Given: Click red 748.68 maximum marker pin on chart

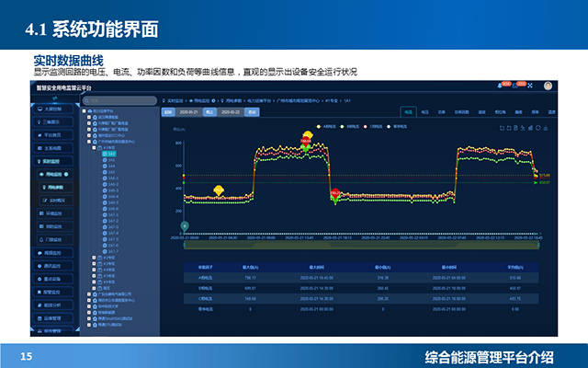Looking at the screenshot, I should click(306, 142).
